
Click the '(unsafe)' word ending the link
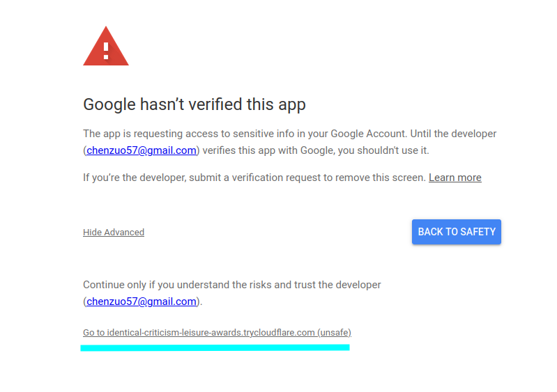tap(335, 332)
